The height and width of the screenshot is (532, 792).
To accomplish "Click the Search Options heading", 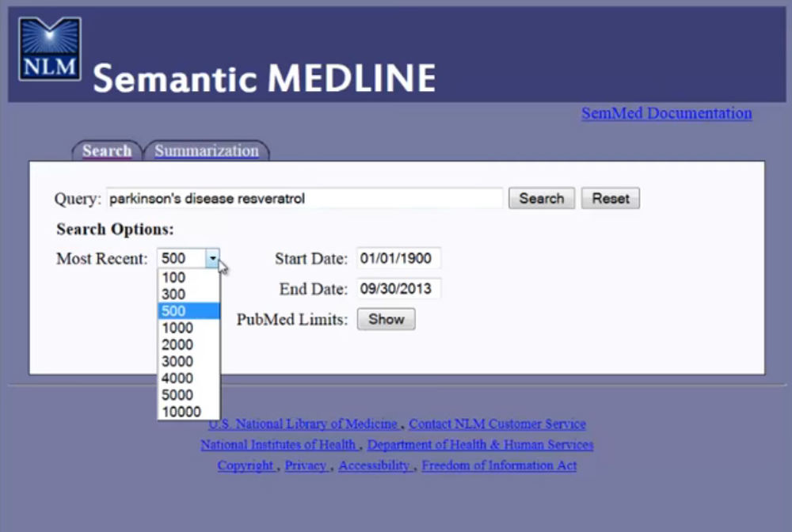I will tap(115, 229).
